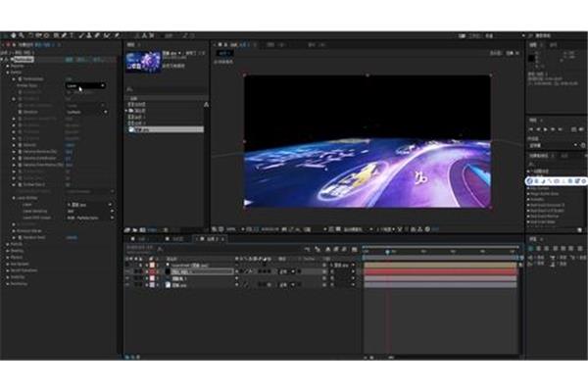Expand the Physics group in Effect Controls

[8, 258]
